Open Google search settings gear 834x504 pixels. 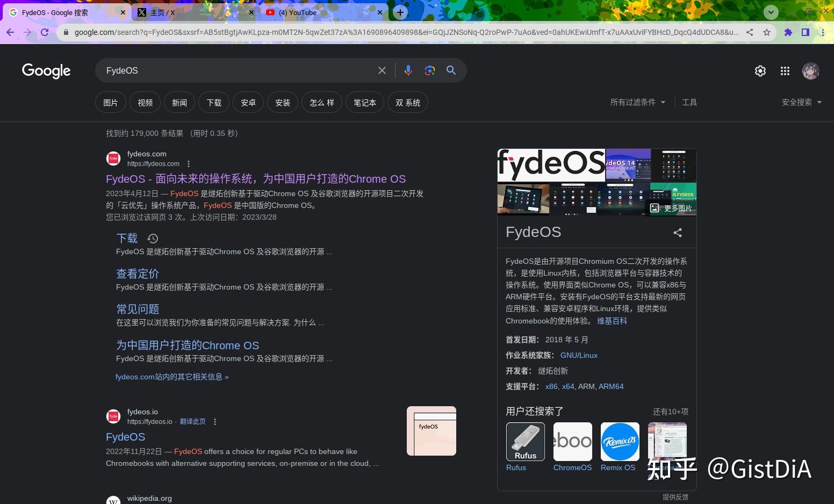760,70
